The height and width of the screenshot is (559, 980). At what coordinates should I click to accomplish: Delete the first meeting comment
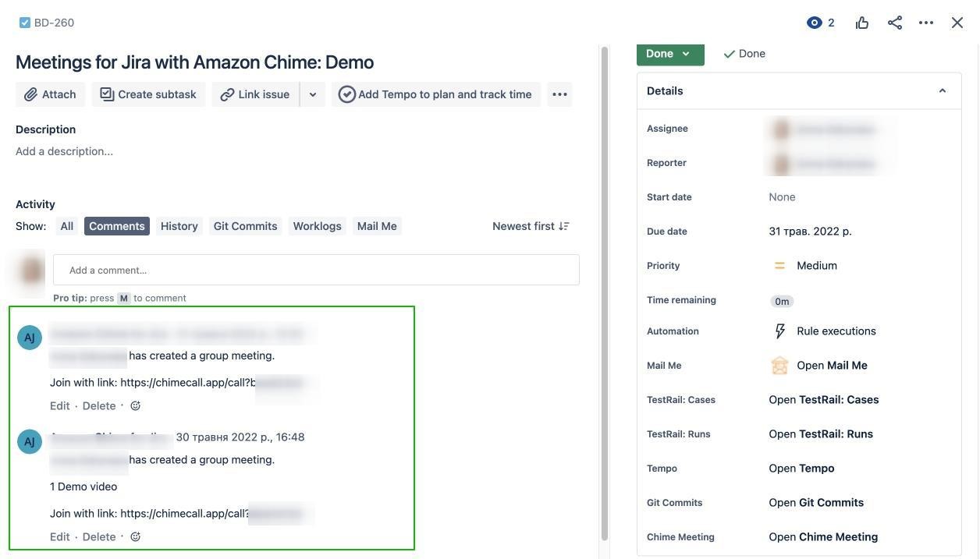pyautogui.click(x=99, y=405)
